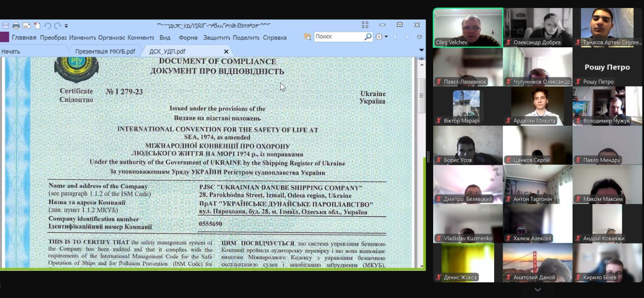Select Чугунніков Олександр video tile
The image size is (644, 298).
[538, 67]
